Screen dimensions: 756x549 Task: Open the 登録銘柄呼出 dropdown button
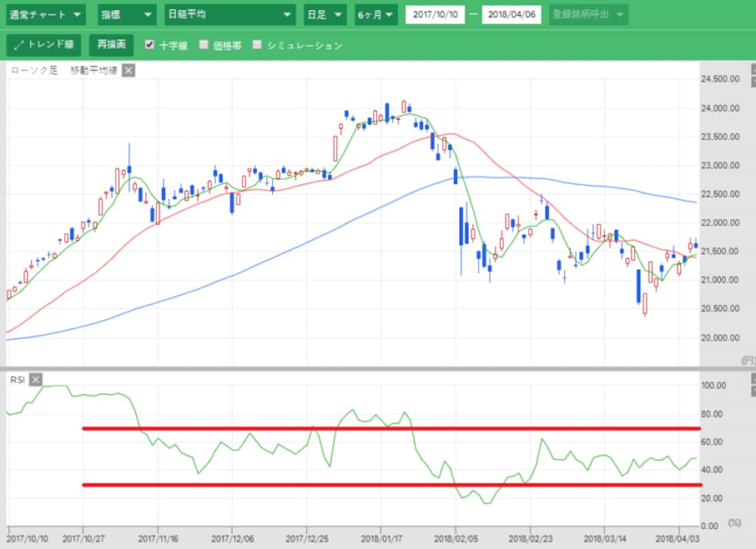tap(588, 14)
